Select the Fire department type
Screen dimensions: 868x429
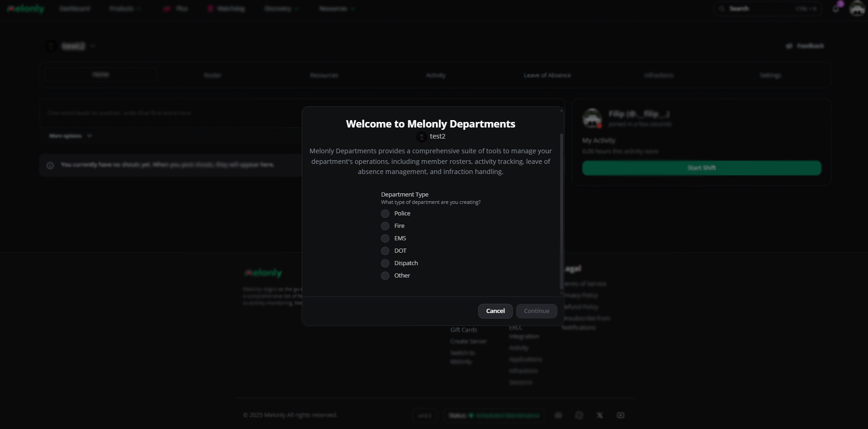(385, 226)
